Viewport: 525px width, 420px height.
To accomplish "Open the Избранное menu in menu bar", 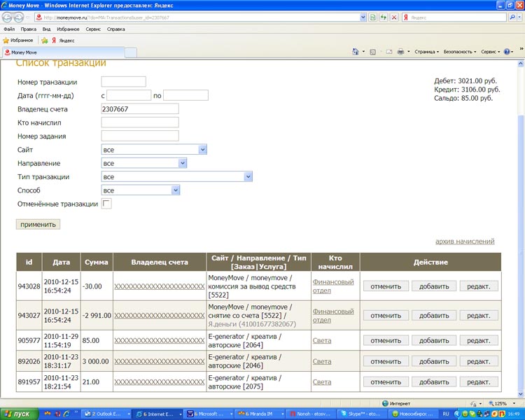I will point(68,29).
